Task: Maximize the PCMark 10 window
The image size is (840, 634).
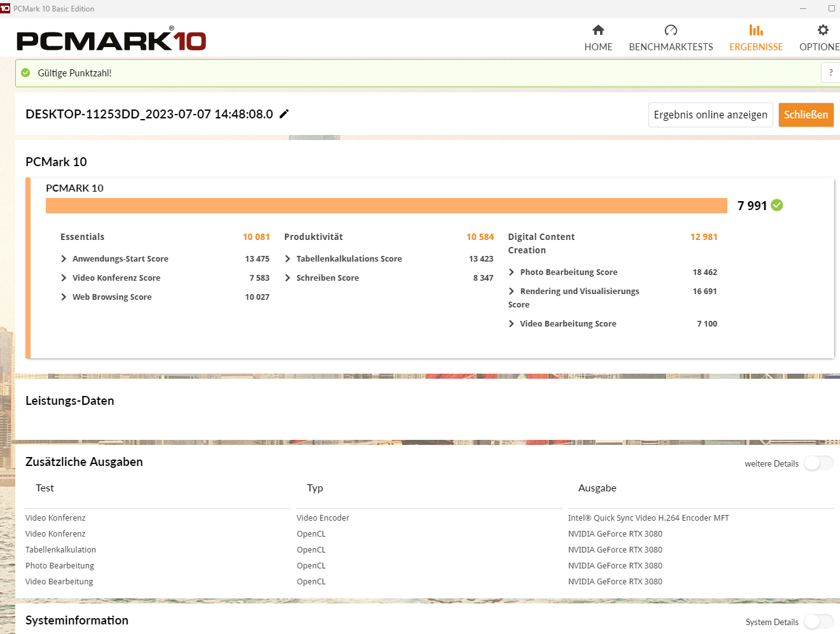Action: (x=831, y=8)
